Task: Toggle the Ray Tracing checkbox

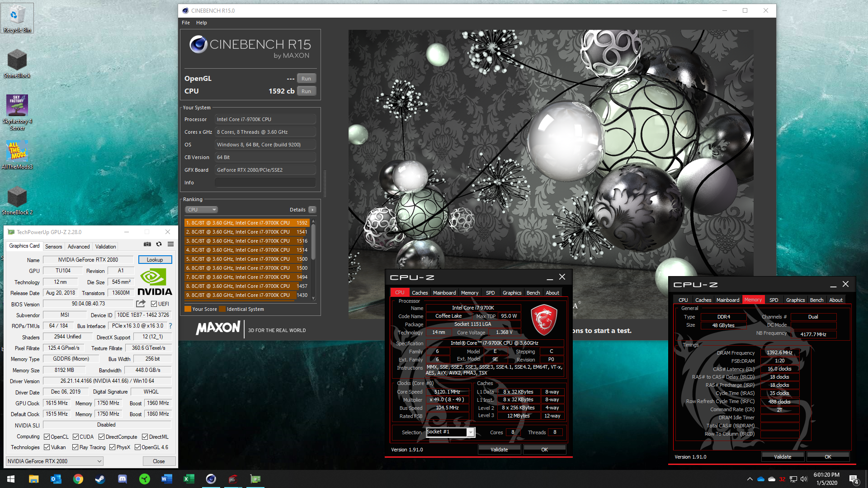Action: coord(75,447)
